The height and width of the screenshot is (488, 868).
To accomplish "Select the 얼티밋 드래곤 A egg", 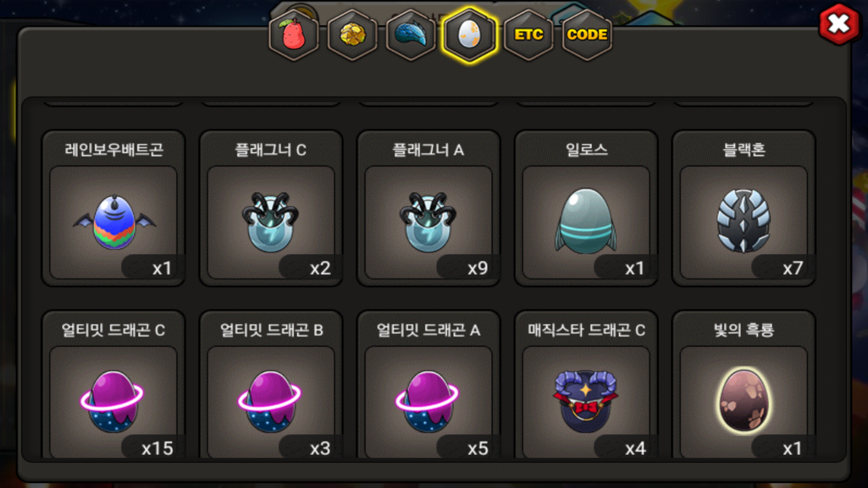I will click(x=429, y=384).
